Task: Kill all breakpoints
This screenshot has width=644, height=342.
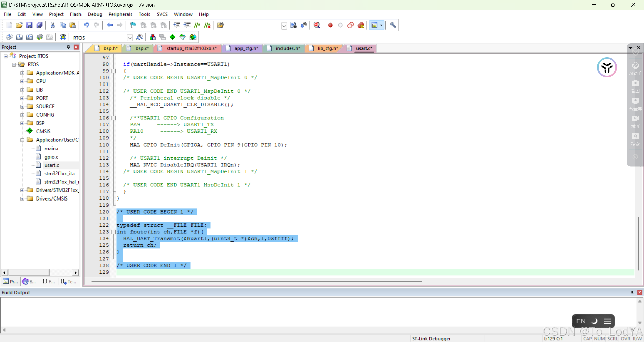Action: pyautogui.click(x=361, y=25)
